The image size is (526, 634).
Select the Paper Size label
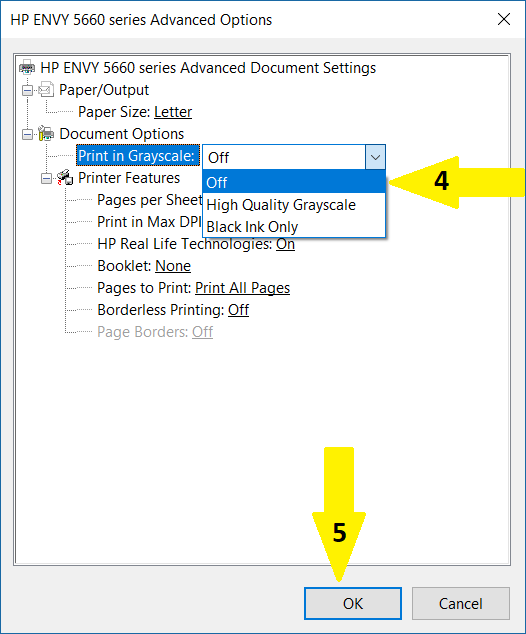115,112
